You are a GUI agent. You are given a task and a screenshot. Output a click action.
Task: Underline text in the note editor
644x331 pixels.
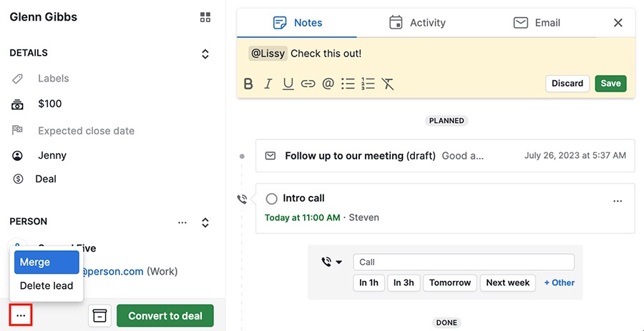[288, 84]
